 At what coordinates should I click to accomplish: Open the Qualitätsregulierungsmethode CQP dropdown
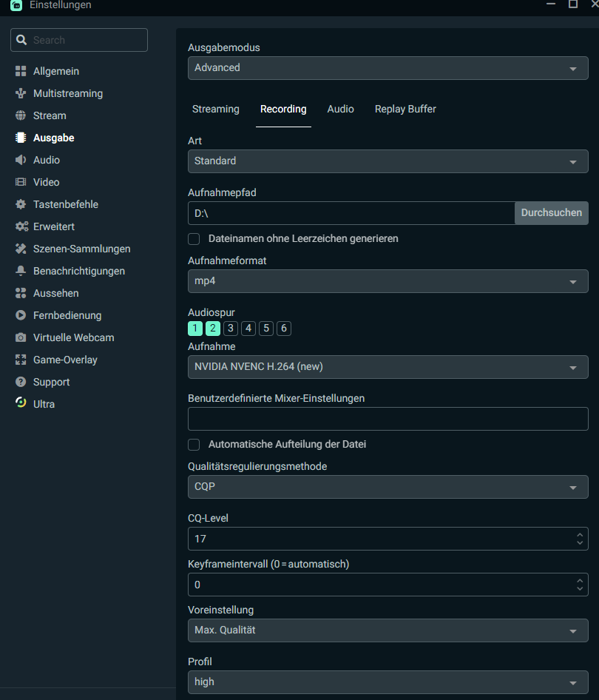click(x=388, y=487)
